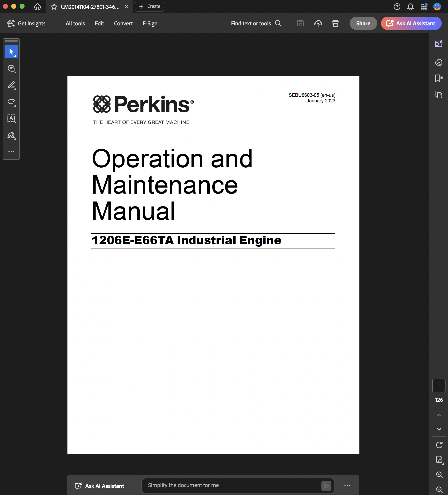Open the AI Assistant bar options ellipsis
448x495 pixels.
(347, 486)
